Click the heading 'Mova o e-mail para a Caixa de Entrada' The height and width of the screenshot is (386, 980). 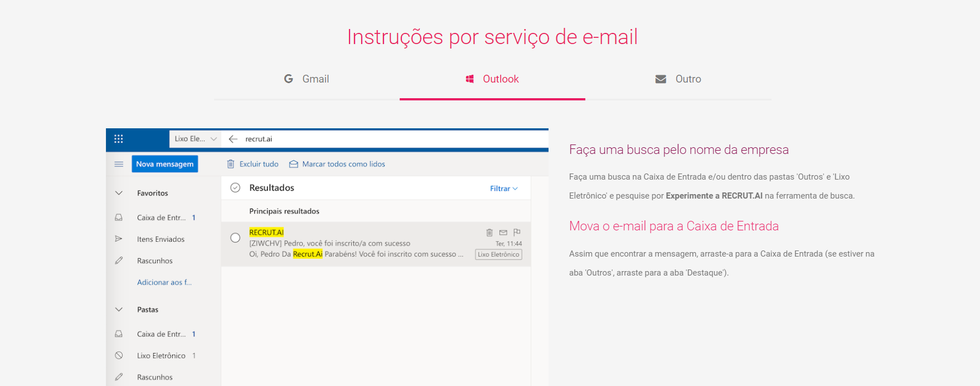[674, 226]
